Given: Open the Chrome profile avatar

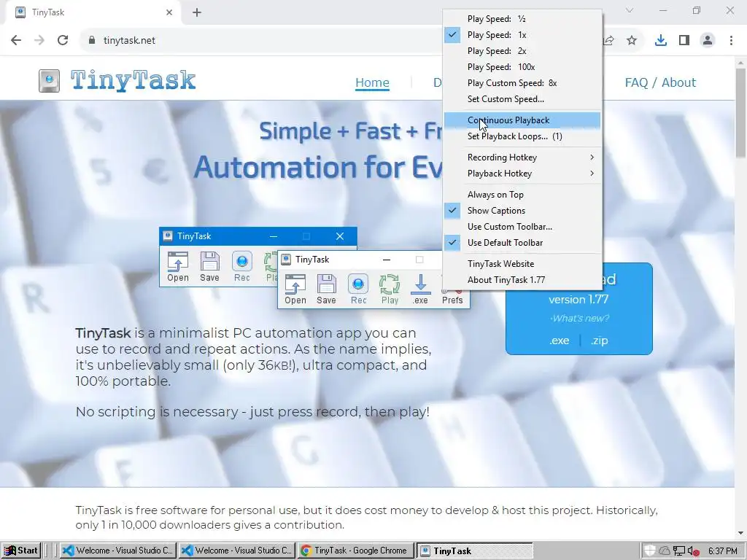Looking at the screenshot, I should tap(708, 41).
